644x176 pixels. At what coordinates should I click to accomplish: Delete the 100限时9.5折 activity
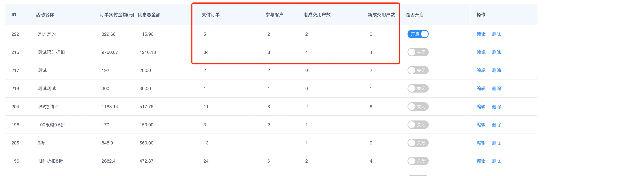496,125
